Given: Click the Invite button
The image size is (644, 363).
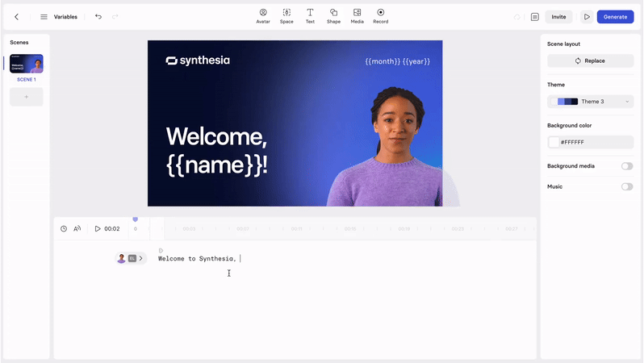Looking at the screenshot, I should (x=558, y=17).
